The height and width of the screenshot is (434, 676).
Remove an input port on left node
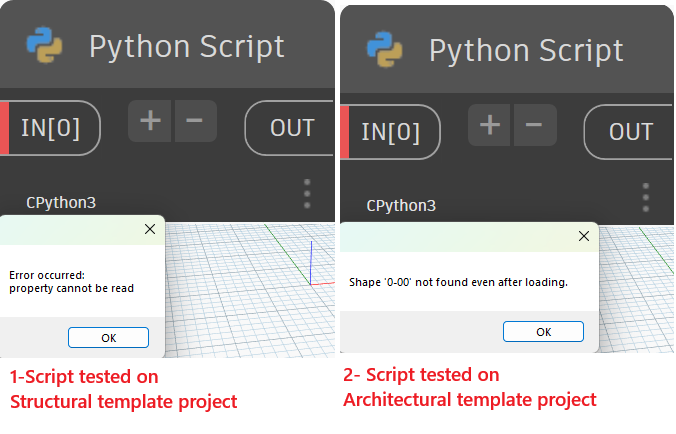click(x=195, y=121)
